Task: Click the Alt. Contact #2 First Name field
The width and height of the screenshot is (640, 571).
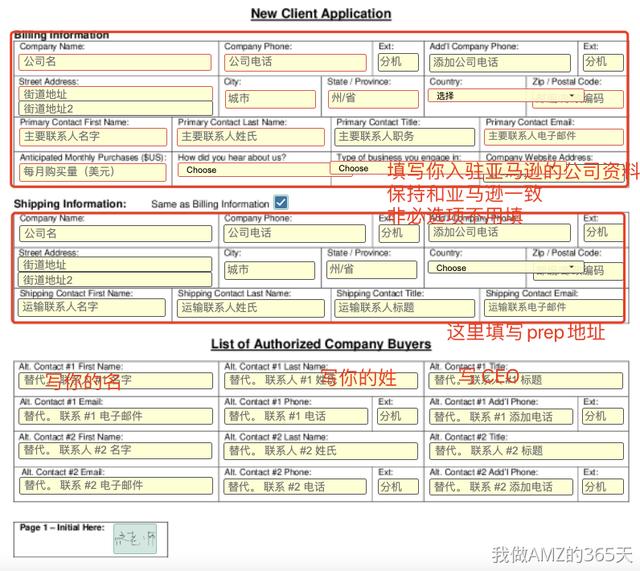Action: (116, 451)
